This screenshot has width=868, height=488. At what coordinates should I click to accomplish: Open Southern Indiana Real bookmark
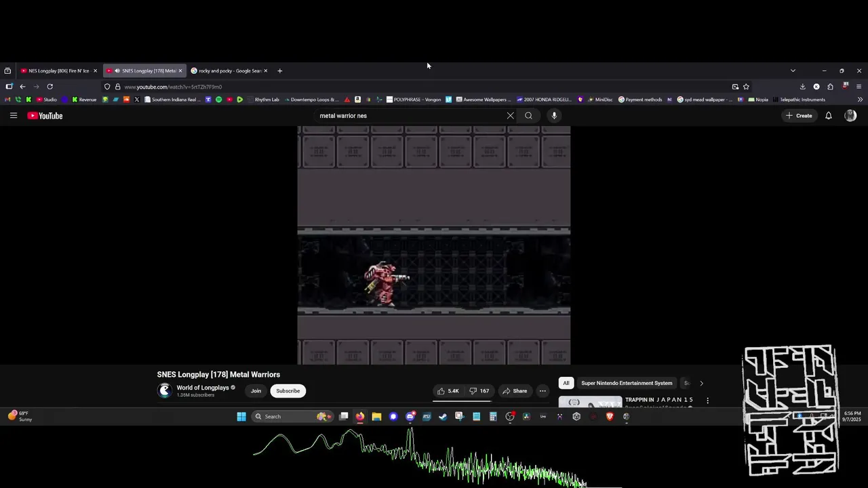(x=172, y=100)
